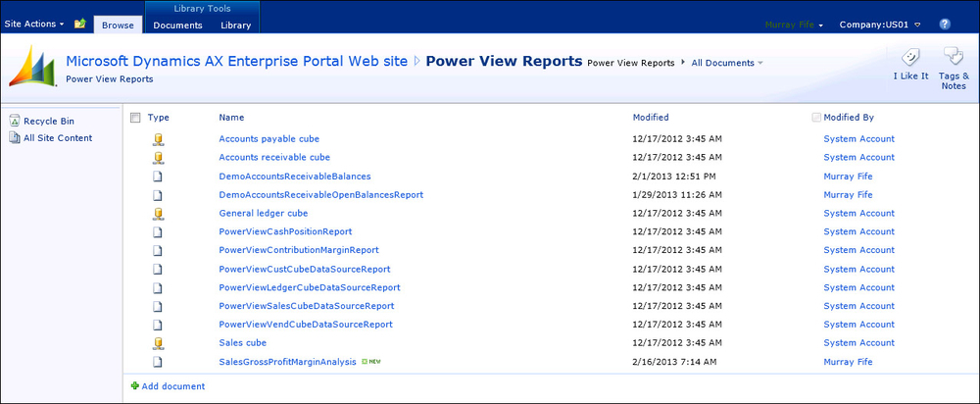Open the Murray Fife user menu

coord(794,25)
